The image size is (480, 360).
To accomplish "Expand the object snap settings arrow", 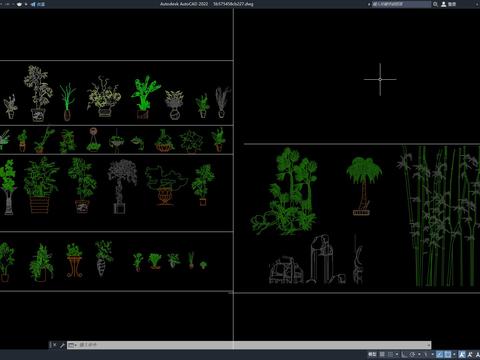I will click(454, 354).
